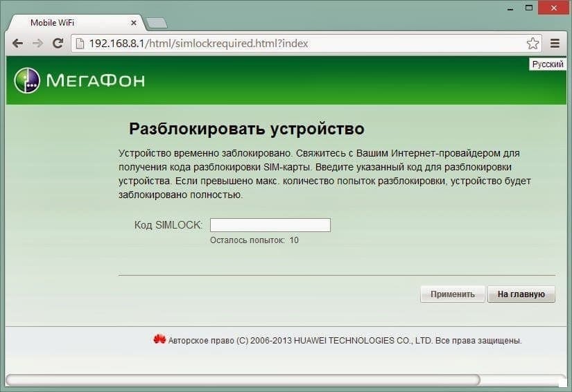Click the Применить button
The width and height of the screenshot is (572, 392).
click(x=452, y=294)
